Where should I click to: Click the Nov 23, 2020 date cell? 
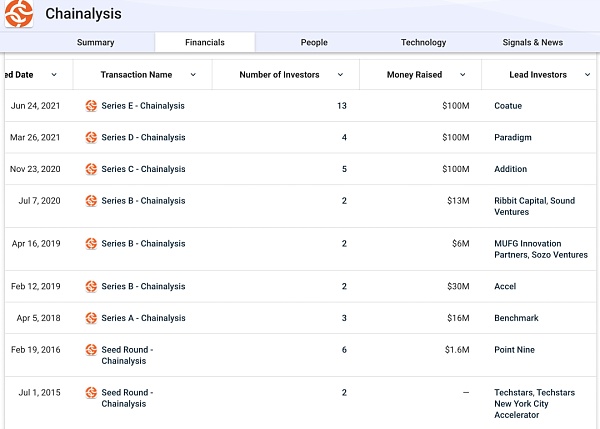click(x=35, y=169)
